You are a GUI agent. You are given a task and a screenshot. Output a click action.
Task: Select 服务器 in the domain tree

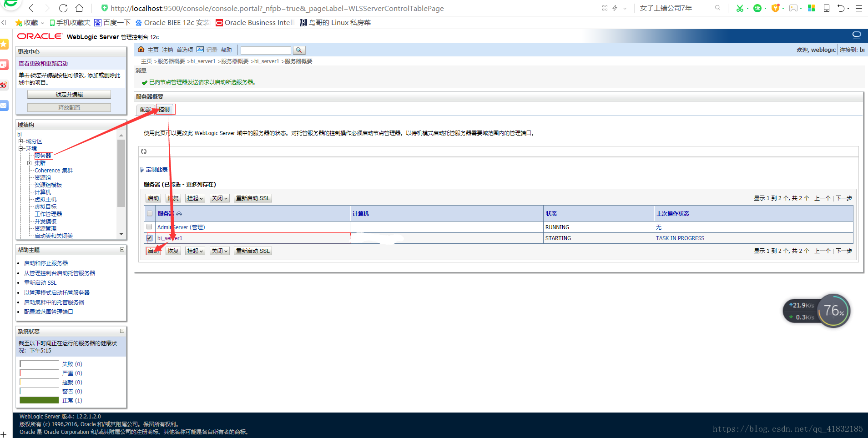43,156
